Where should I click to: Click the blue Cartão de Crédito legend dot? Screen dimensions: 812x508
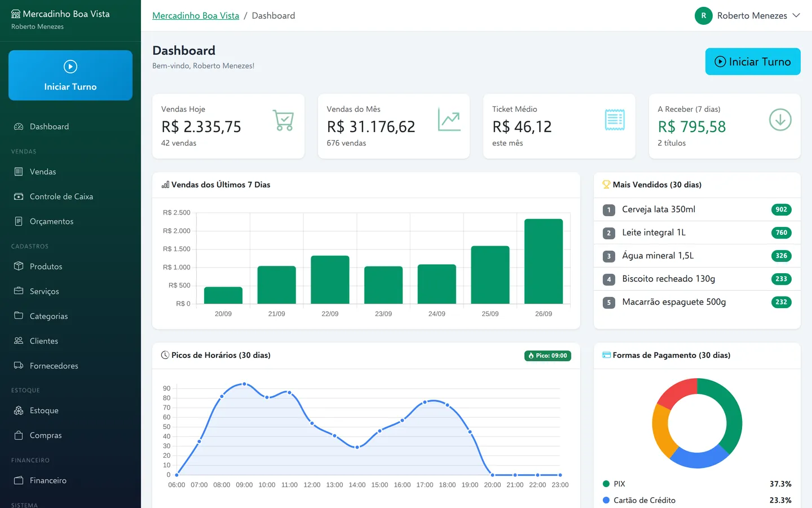(606, 500)
